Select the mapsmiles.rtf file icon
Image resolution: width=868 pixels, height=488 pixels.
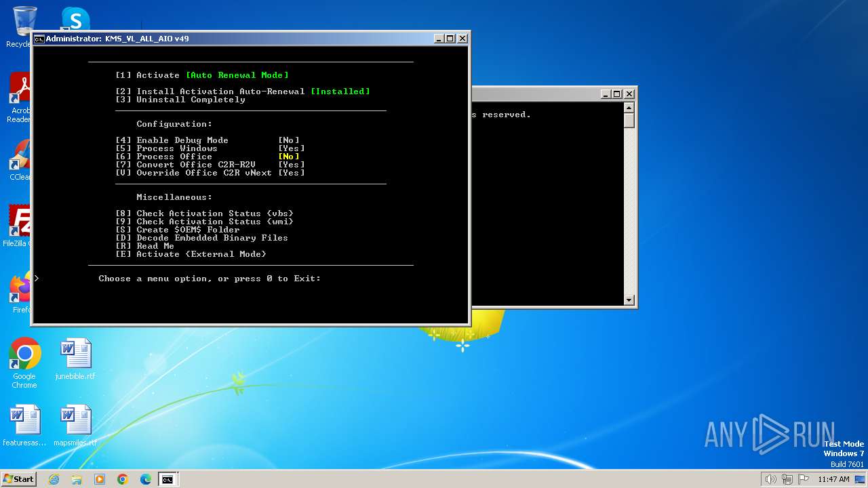click(x=75, y=426)
